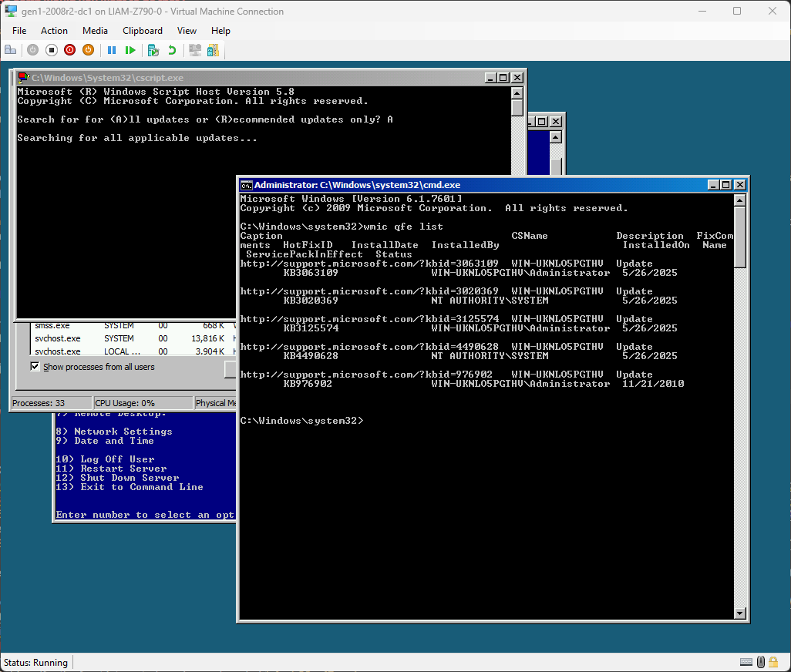
Task: Click the Virtual Machine Connection title icon
Action: [11, 11]
